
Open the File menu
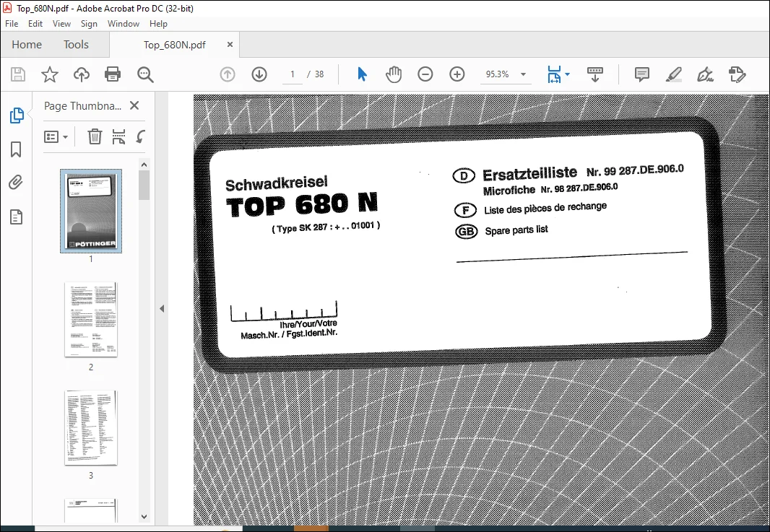12,24
